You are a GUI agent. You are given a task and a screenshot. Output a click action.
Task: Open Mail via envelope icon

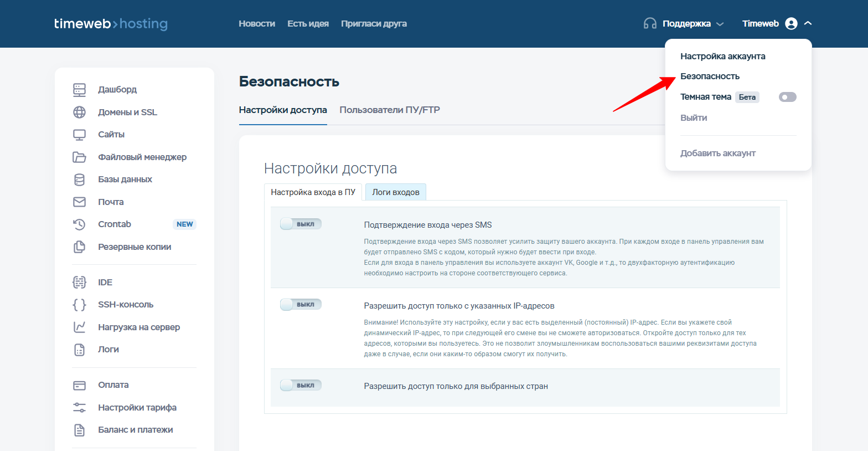(x=80, y=202)
